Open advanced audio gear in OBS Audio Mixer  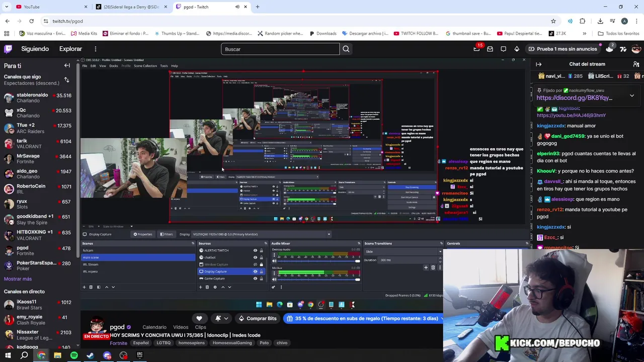click(274, 287)
